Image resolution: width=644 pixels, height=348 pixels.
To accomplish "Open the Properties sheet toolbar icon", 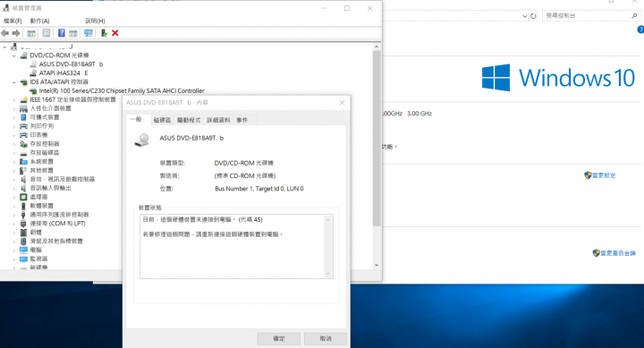I will click(x=47, y=33).
